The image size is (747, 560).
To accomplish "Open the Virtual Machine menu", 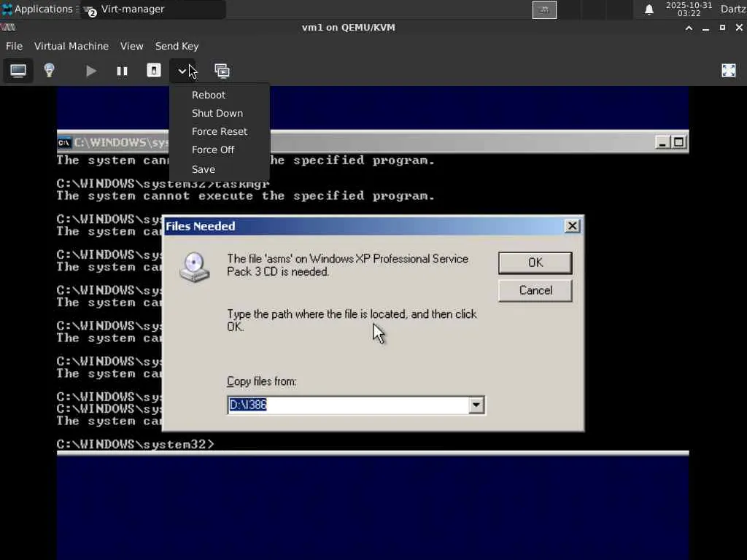I will 71,46.
